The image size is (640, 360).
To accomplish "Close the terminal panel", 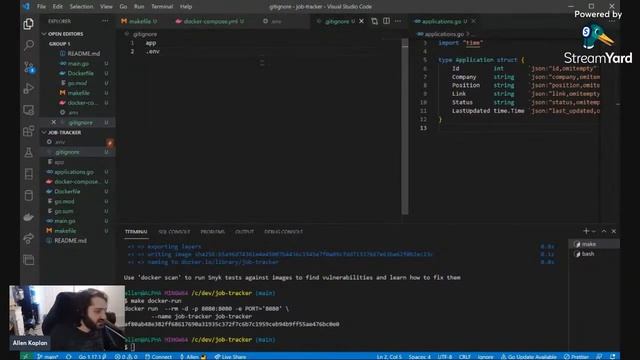I will 613,231.
